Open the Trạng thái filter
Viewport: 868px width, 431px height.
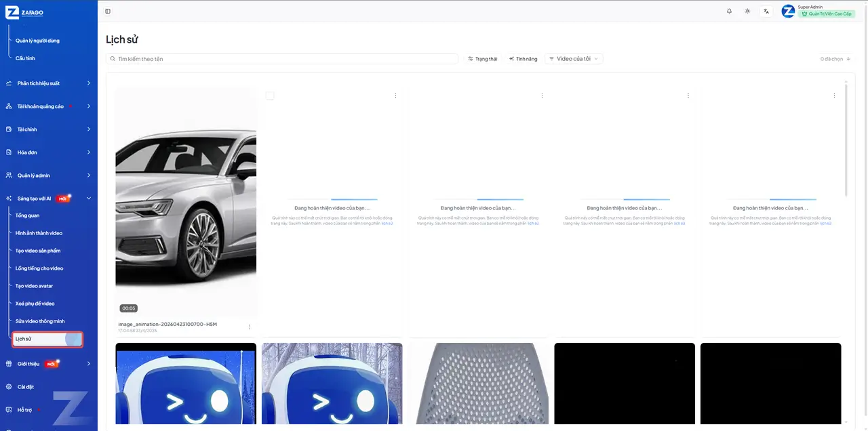click(483, 59)
